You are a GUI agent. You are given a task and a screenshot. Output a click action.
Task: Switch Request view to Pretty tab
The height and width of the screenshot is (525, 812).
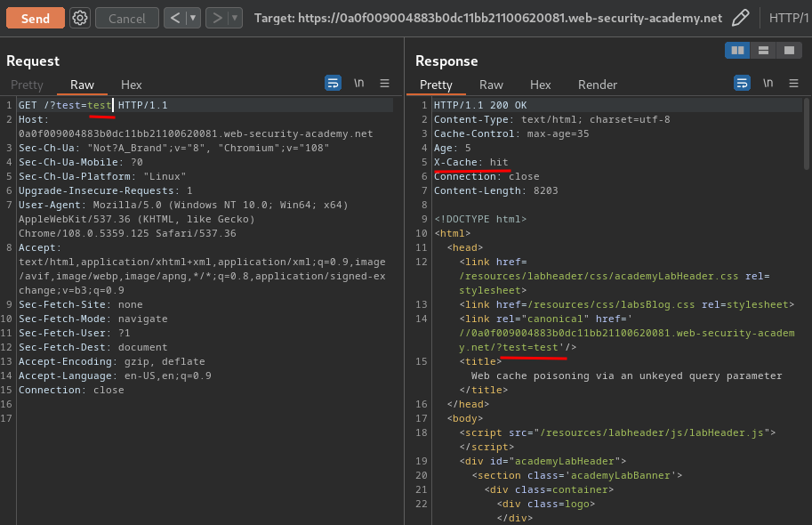(x=27, y=85)
